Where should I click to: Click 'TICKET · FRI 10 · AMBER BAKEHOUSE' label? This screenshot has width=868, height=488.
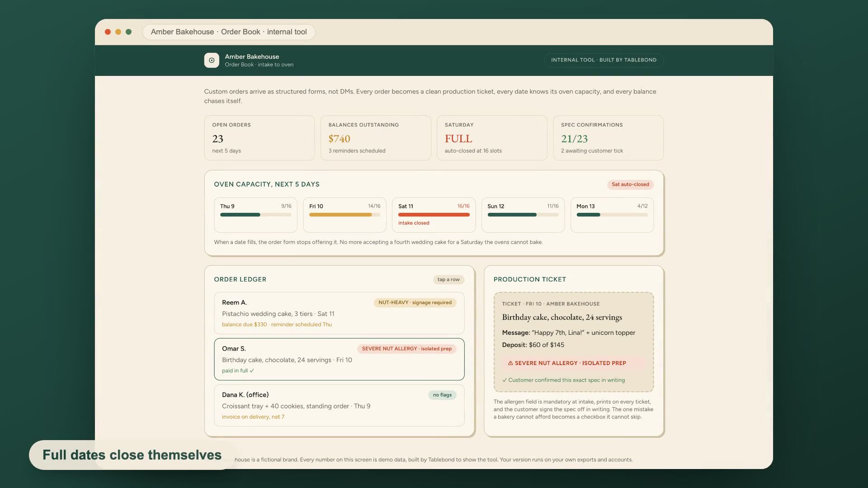point(551,304)
